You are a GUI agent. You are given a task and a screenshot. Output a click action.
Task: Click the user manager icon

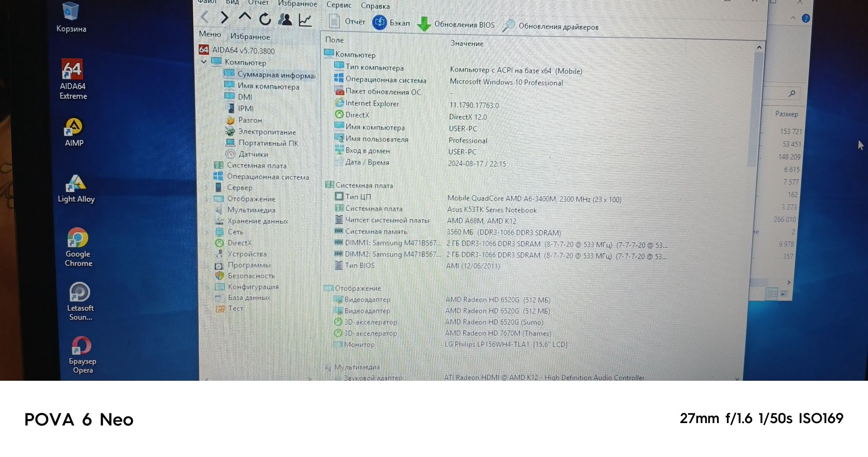[x=285, y=19]
